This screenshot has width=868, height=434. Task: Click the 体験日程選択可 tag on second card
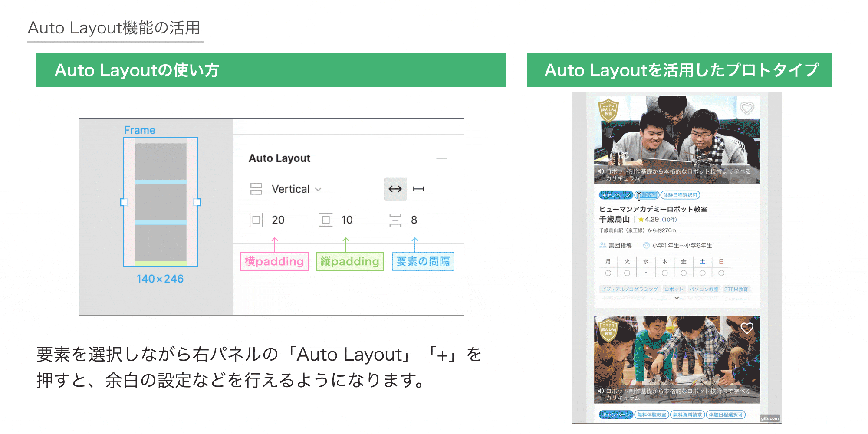725,415
